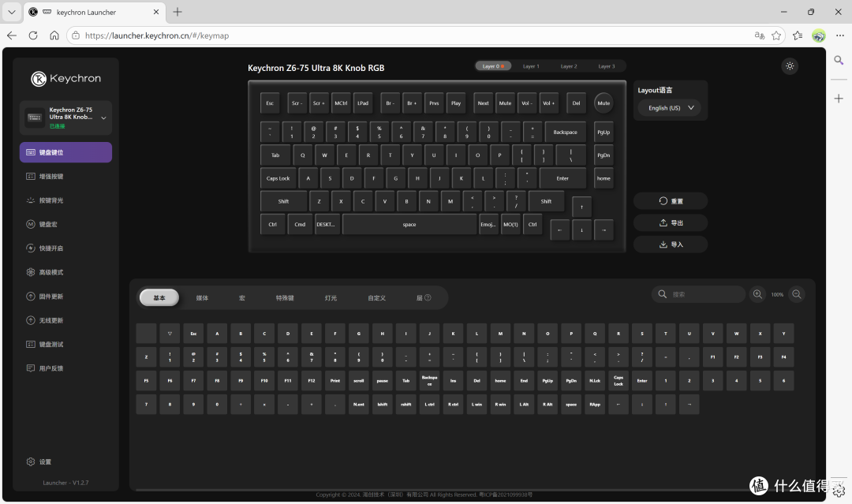This screenshot has width=852, height=504.
Task: Select the MCtrl key in the top row
Action: click(x=341, y=103)
